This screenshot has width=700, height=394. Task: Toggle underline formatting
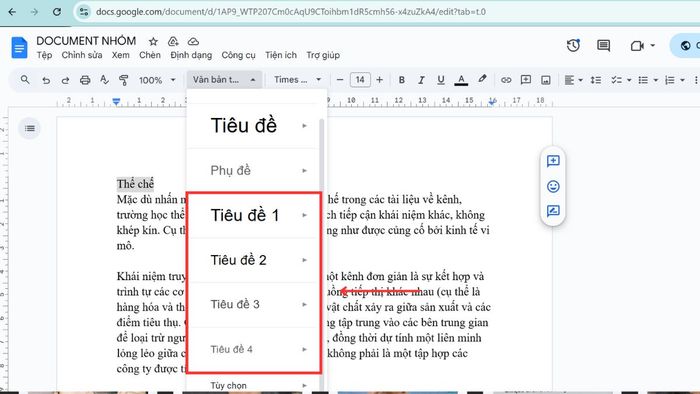(x=441, y=80)
